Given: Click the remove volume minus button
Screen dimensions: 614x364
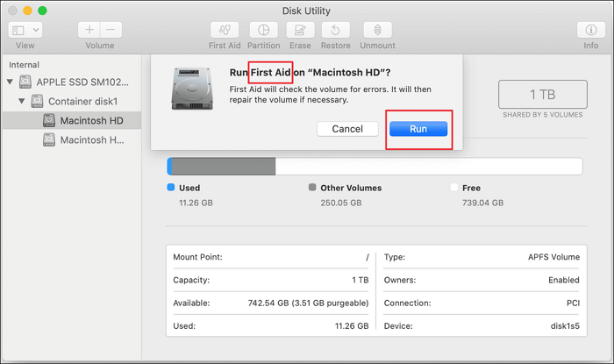Looking at the screenshot, I should pos(111,30).
